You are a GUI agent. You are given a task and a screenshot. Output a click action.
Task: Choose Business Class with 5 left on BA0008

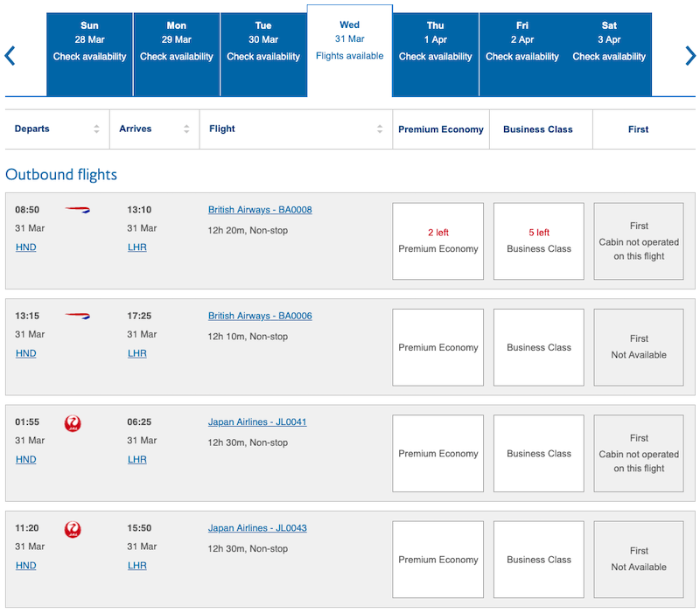pyautogui.click(x=539, y=241)
